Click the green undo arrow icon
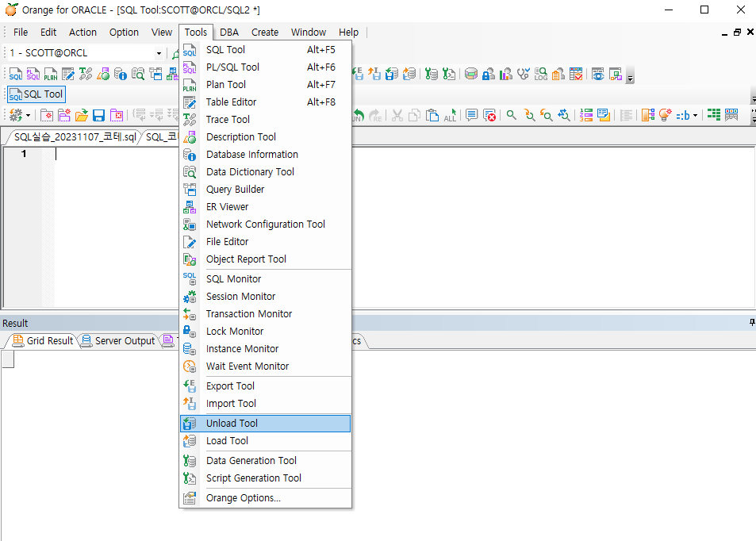This screenshot has width=756, height=541. tap(358, 115)
